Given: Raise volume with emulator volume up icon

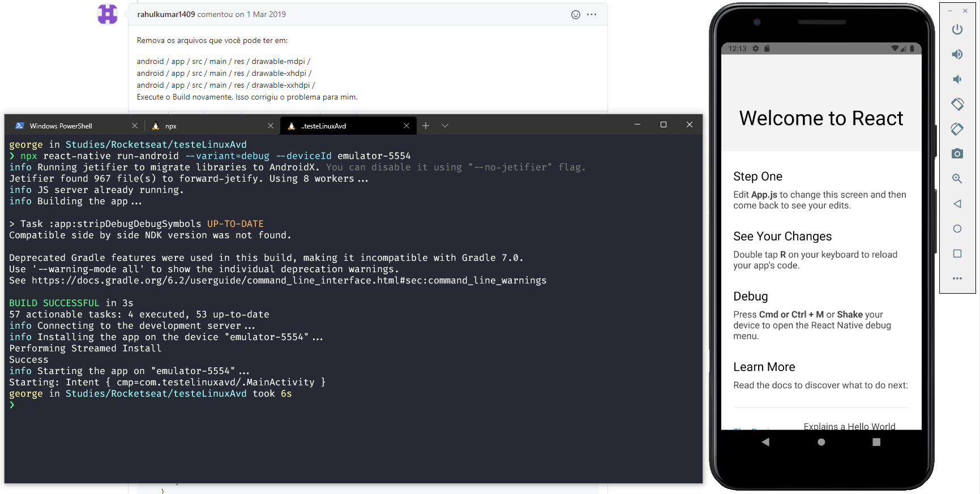Looking at the screenshot, I should coord(957,54).
